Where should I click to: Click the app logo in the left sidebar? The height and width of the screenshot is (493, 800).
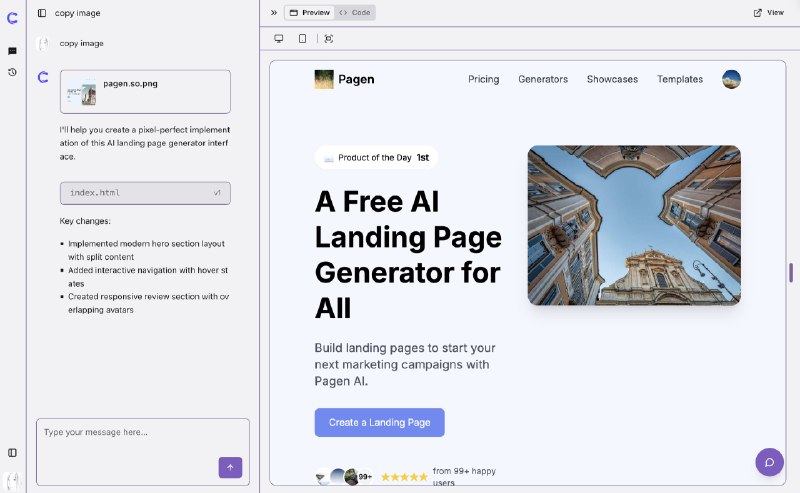[12, 18]
